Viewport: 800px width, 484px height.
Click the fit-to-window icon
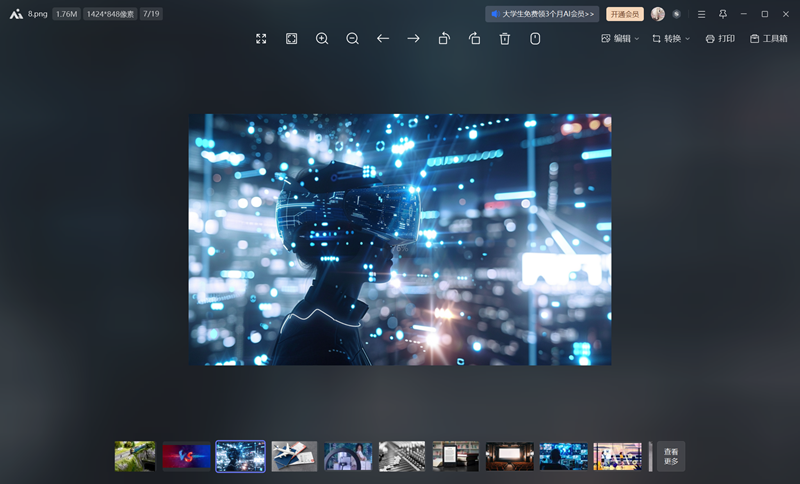[292, 38]
